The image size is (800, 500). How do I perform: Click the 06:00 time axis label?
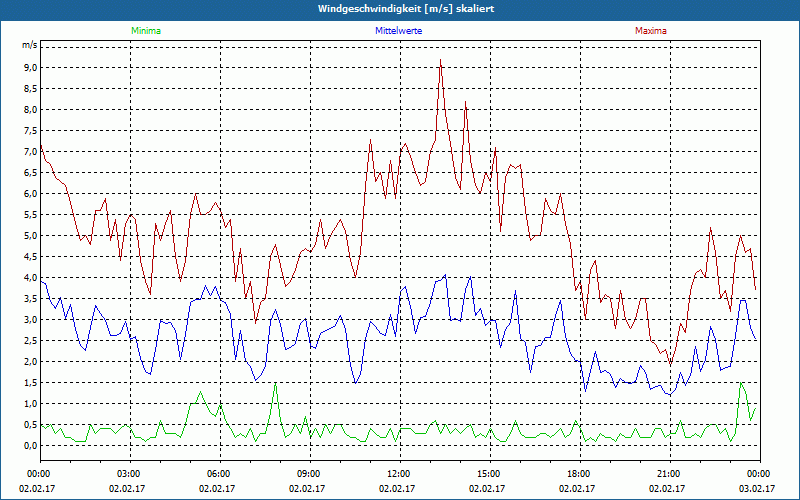pos(220,474)
